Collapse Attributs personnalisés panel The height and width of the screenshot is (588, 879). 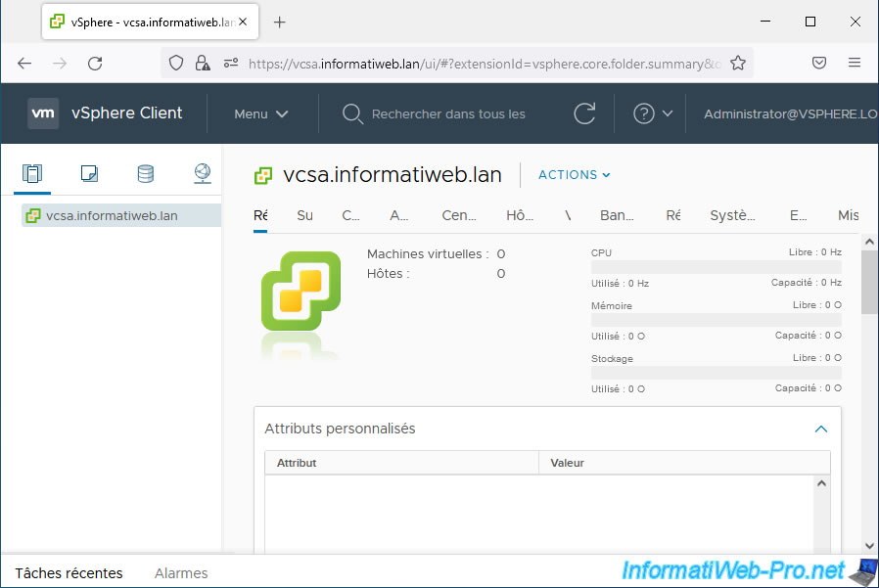coord(820,429)
